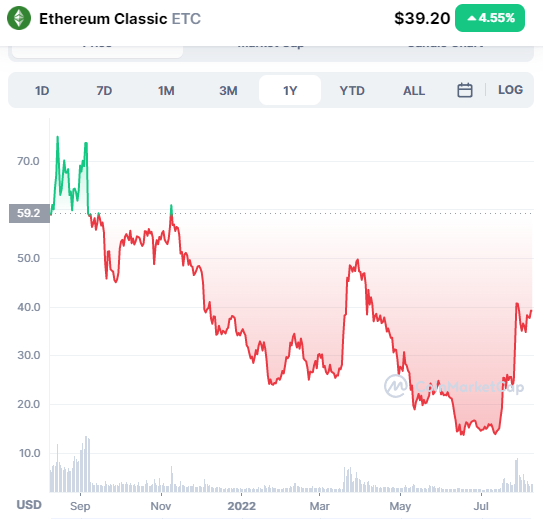Click the Ethereum Classic ETC title
The image size is (543, 519).
click(120, 19)
